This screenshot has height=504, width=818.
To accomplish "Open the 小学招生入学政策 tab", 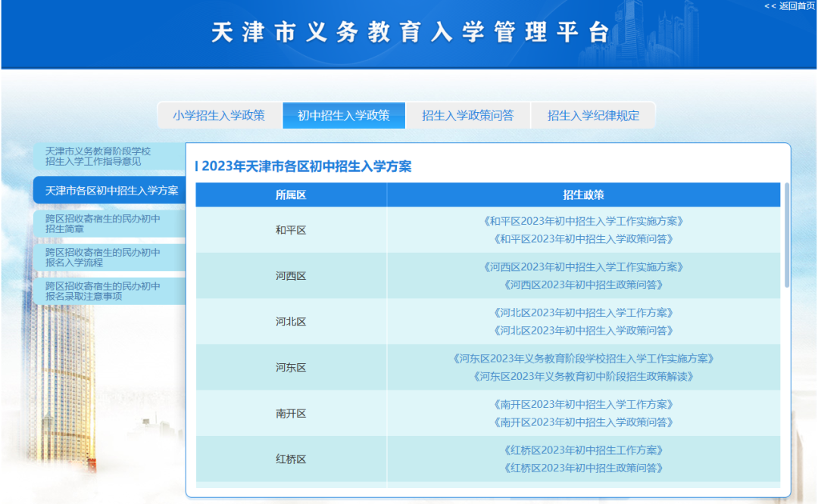I will (x=219, y=115).
